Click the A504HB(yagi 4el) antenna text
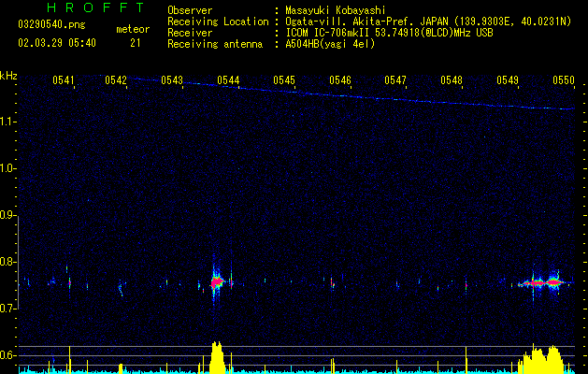This screenshot has height=374, width=588. pyautogui.click(x=330, y=44)
